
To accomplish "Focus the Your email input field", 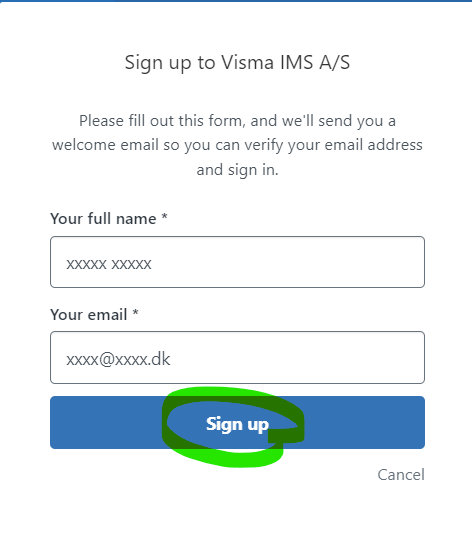I will pos(237,357).
